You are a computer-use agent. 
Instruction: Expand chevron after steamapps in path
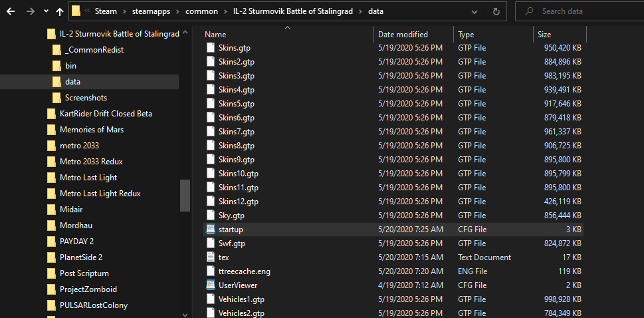click(x=177, y=11)
